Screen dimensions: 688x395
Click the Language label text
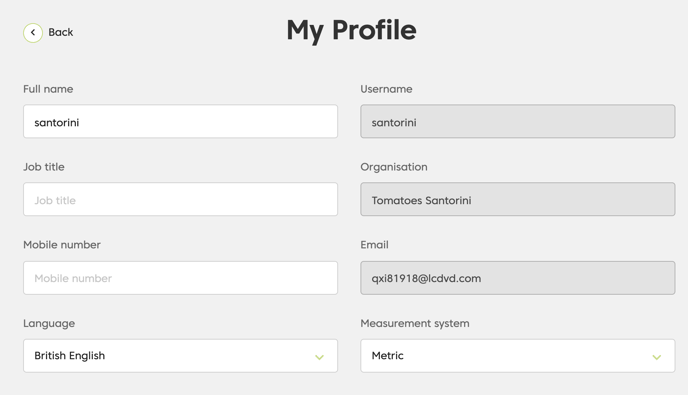[49, 323]
